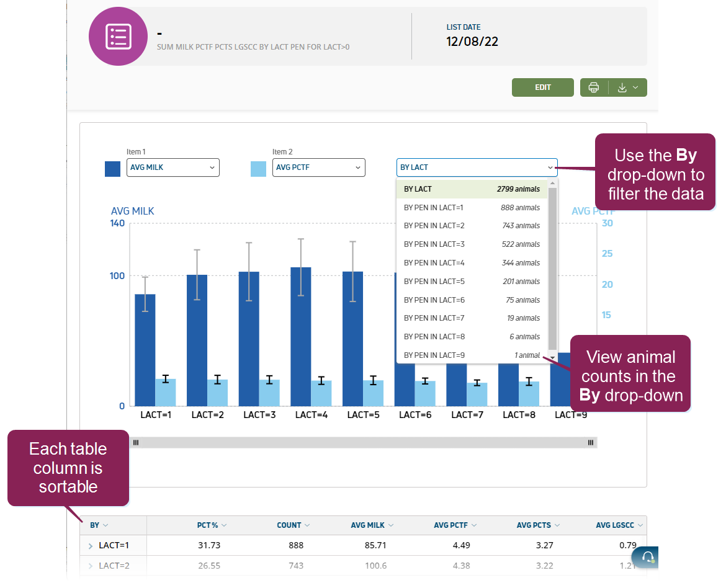Click the dark blue Item 1 swatch
The height and width of the screenshot is (588, 726).
112,169
